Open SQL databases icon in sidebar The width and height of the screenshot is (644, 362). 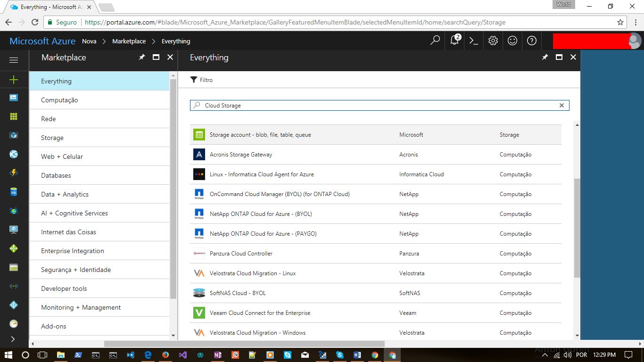tap(14, 192)
